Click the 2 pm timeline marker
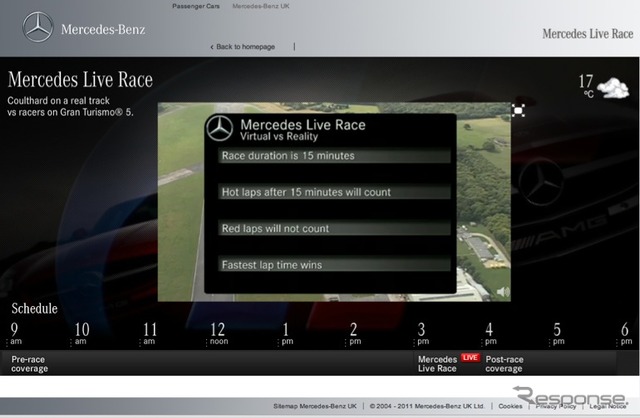Viewport: 640px width, 418px height. 354,334
